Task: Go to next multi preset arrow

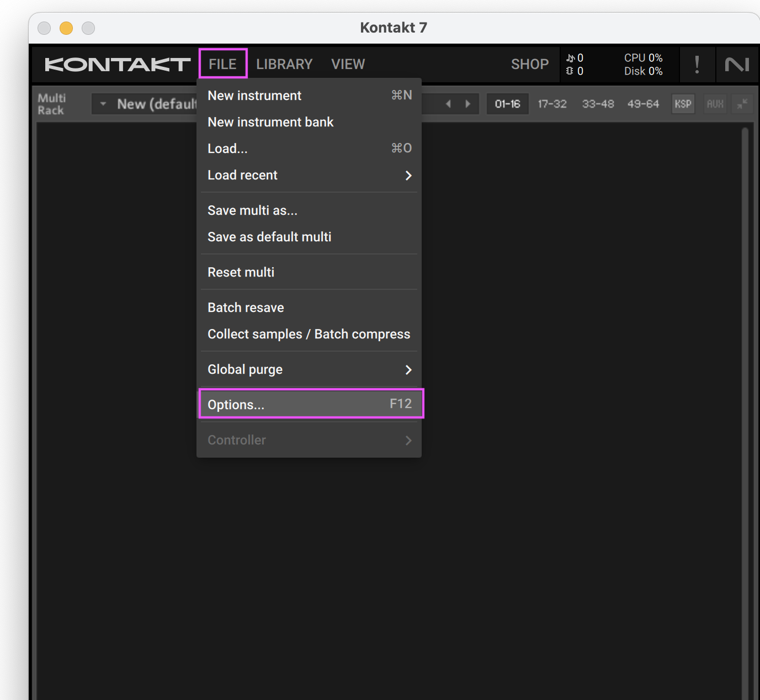Action: (x=468, y=104)
